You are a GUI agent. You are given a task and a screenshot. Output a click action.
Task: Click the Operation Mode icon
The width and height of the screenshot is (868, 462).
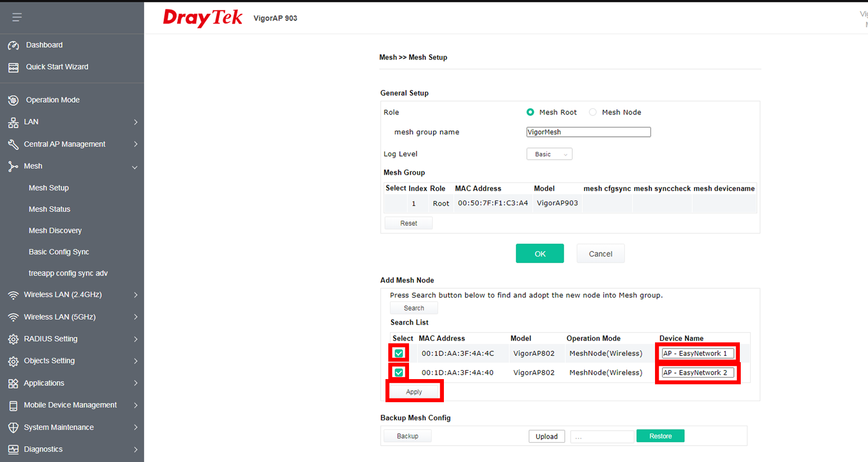point(13,100)
